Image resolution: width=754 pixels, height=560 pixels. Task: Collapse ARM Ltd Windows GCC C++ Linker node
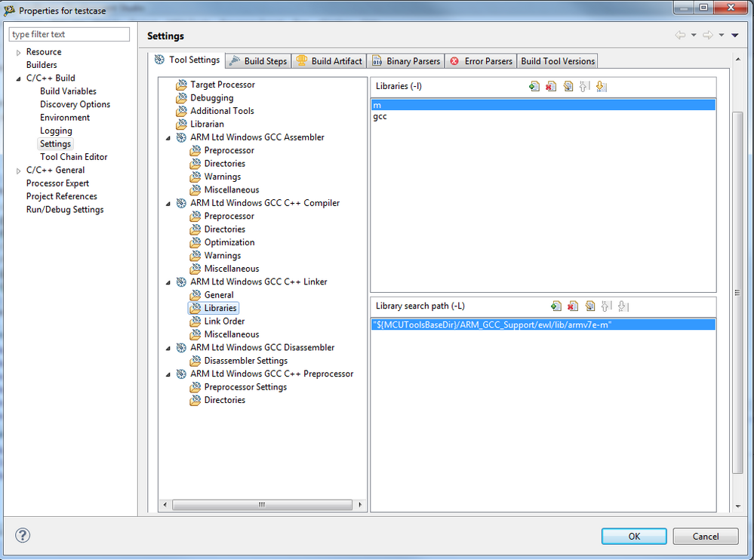[x=168, y=283]
